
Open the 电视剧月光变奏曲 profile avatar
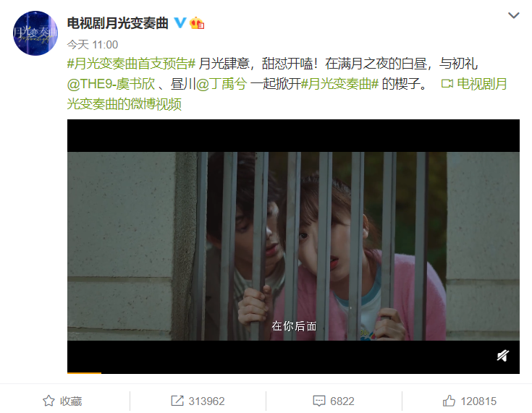(x=35, y=33)
